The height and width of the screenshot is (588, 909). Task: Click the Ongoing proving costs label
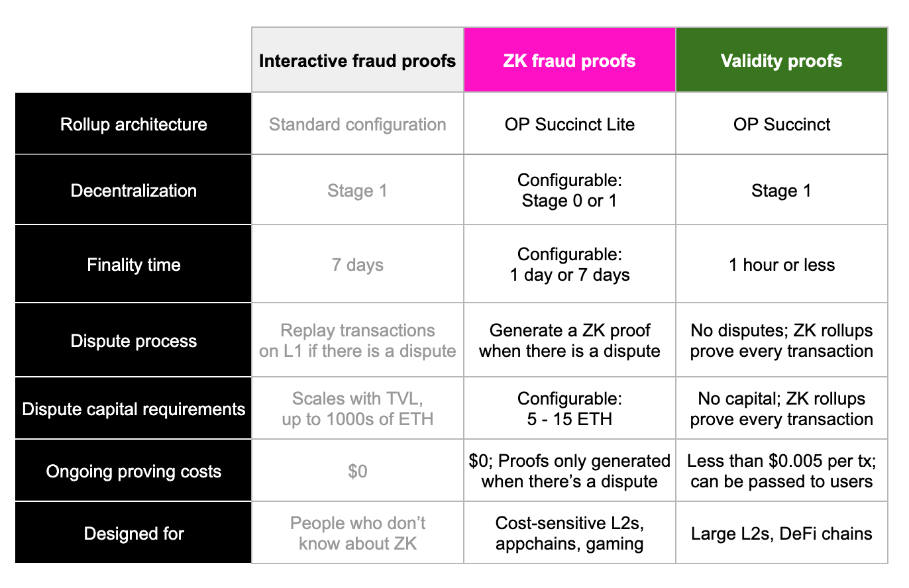[133, 471]
